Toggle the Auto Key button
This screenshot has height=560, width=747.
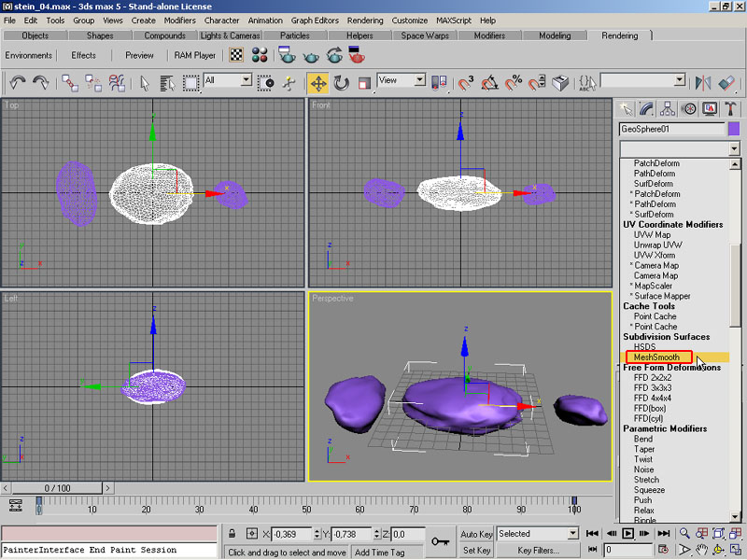click(x=476, y=534)
